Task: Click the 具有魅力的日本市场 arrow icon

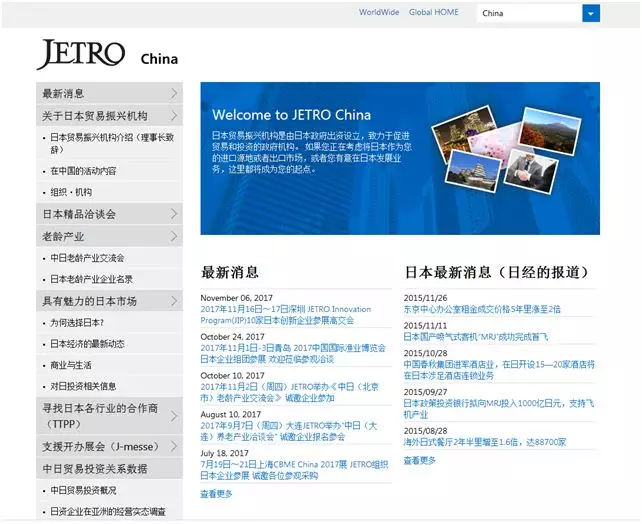Action: click(174, 301)
